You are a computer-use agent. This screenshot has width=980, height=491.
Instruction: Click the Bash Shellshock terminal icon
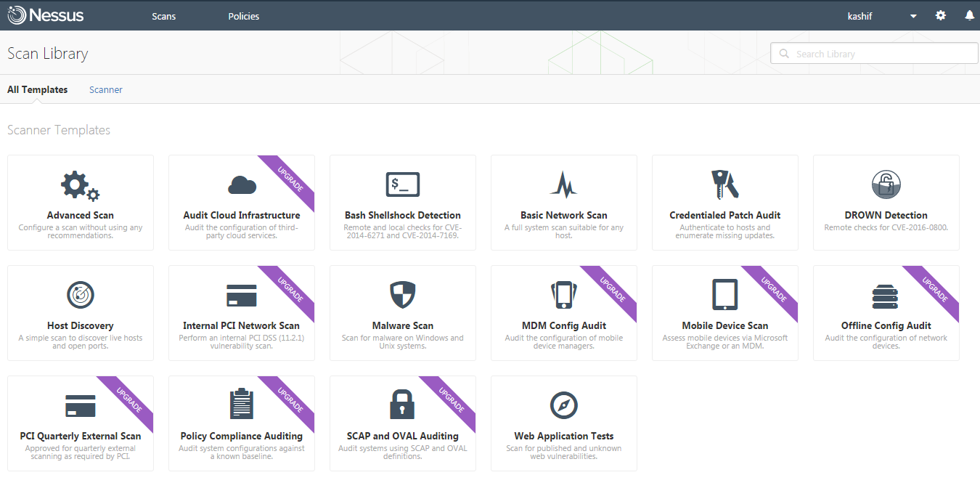[x=403, y=184]
